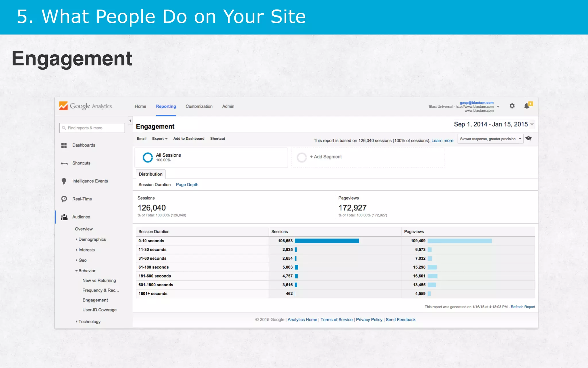Click the Dashboards grid icon
The height and width of the screenshot is (368, 588).
pyautogui.click(x=64, y=145)
